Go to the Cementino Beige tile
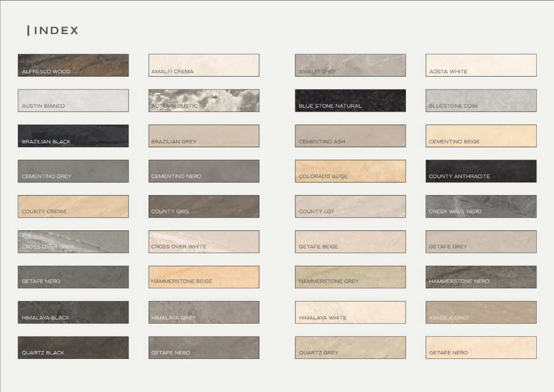 pyautogui.click(x=481, y=136)
